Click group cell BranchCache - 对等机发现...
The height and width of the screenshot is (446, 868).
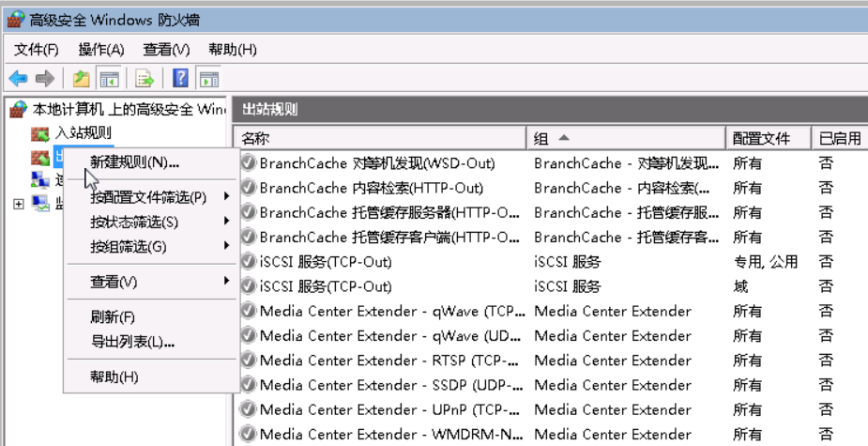click(x=627, y=162)
